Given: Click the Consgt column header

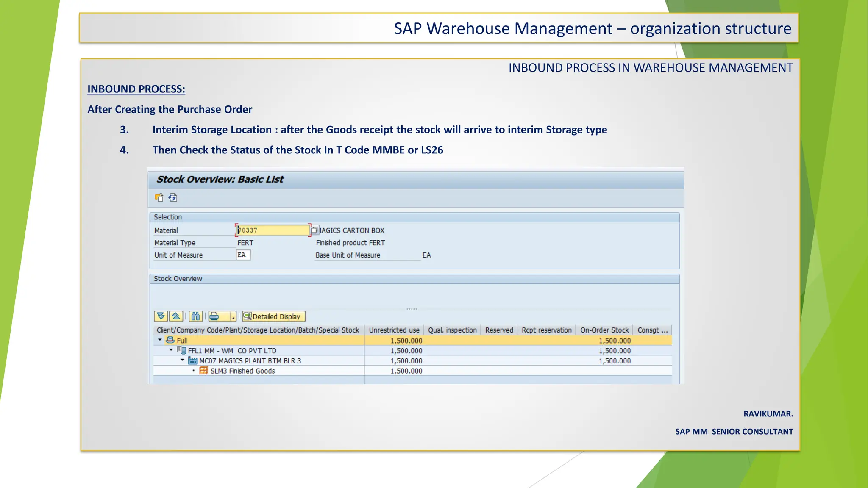Looking at the screenshot, I should click(652, 330).
